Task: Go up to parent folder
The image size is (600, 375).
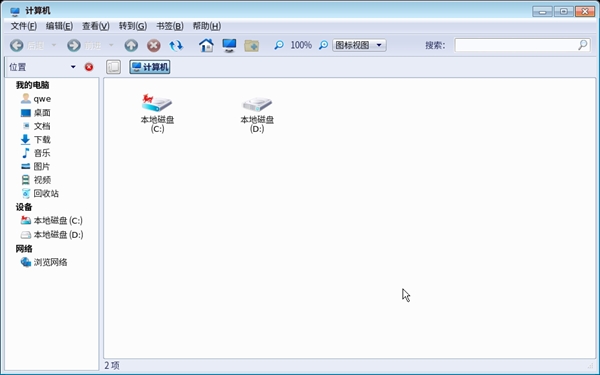Action: click(131, 46)
